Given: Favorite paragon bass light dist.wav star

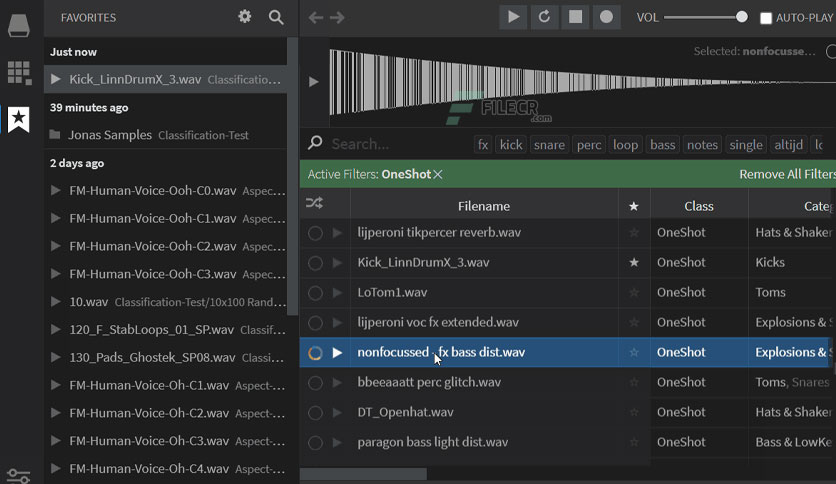Looking at the screenshot, I should click(633, 442).
